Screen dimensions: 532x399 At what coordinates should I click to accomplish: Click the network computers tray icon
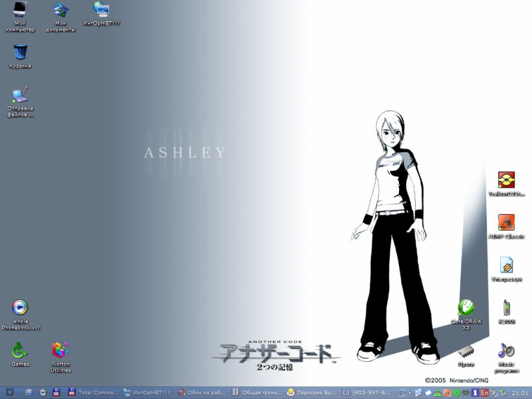point(419,392)
